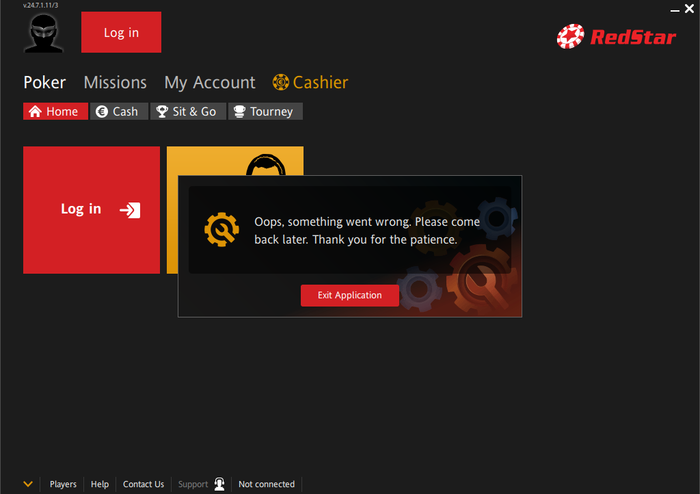Viewport: 700px width, 494px height.
Task: Open Contact Us in the footer
Action: 143,484
